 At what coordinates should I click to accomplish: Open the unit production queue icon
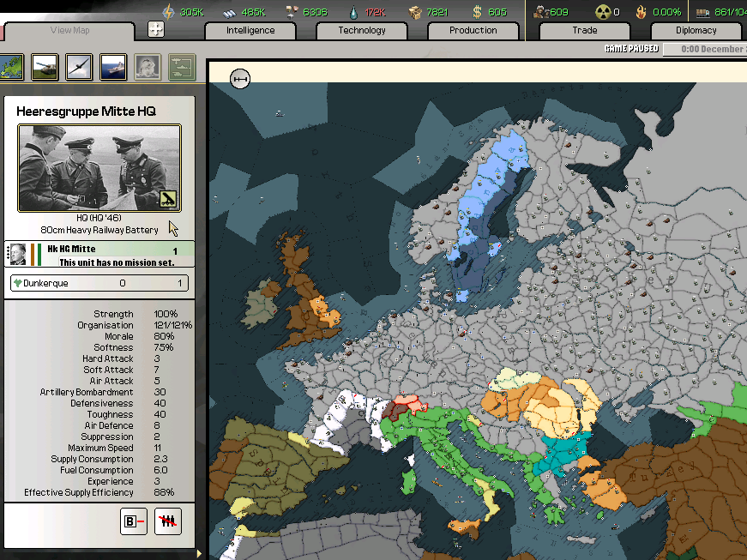[182, 67]
